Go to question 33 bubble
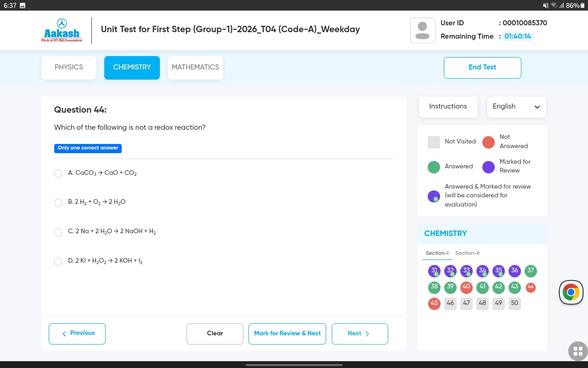The image size is (588, 368). [x=466, y=271]
